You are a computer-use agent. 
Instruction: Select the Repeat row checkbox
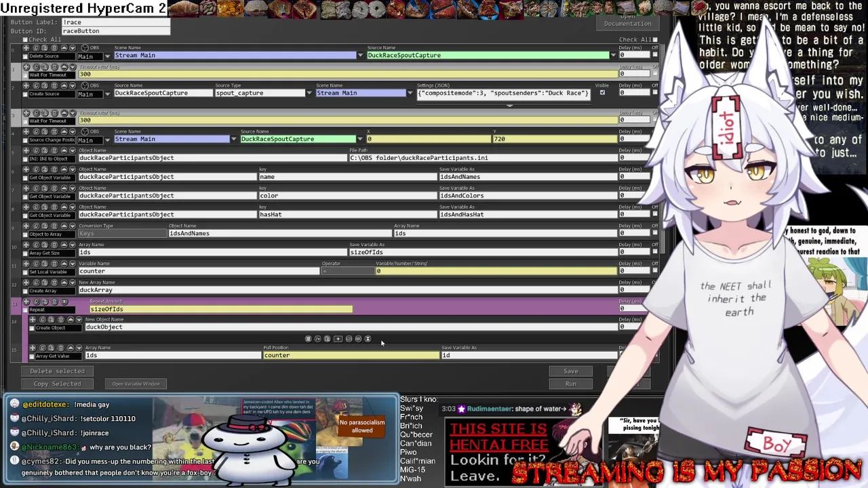[x=25, y=310]
